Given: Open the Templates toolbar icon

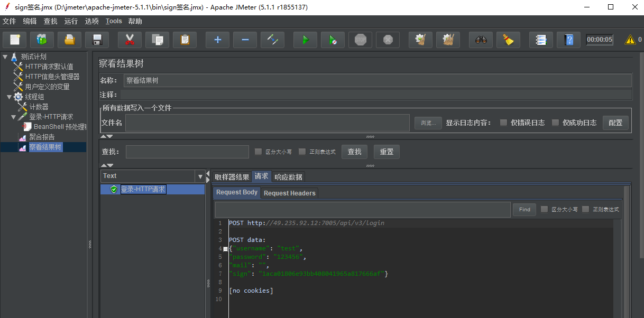Looking at the screenshot, I should click(x=42, y=40).
